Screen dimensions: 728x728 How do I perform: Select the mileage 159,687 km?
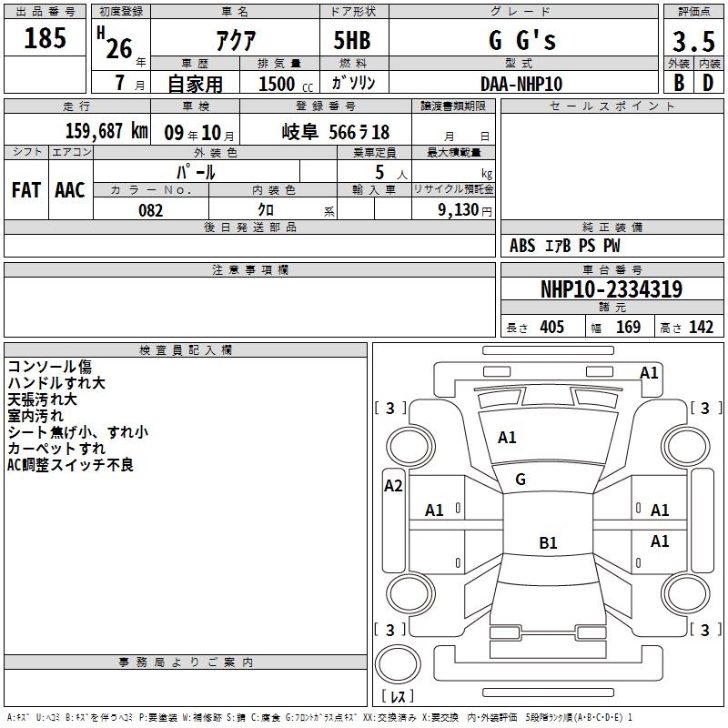[x=106, y=131]
